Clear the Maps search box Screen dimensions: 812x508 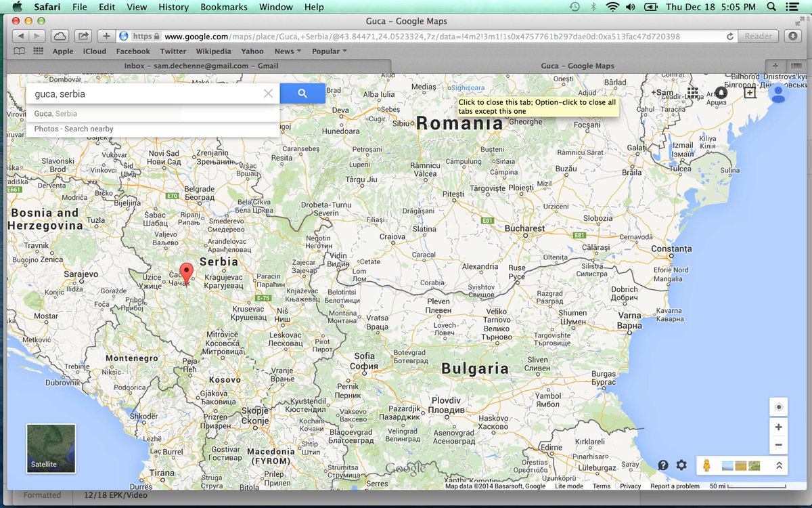point(268,93)
